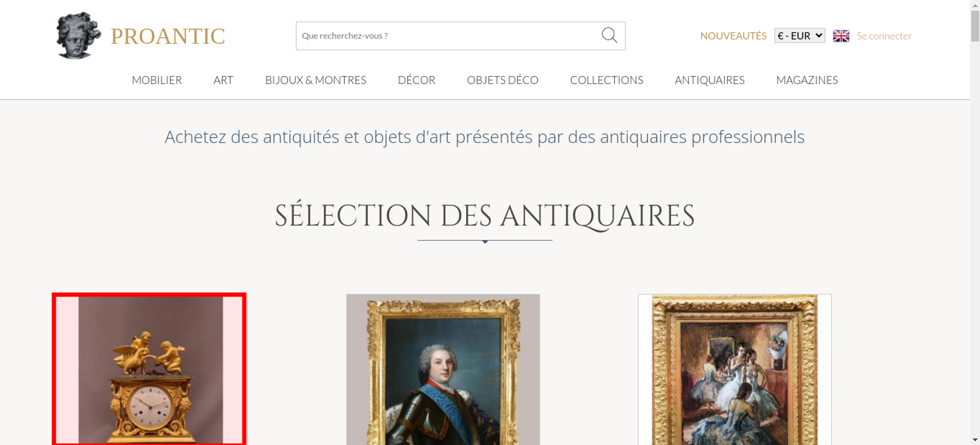This screenshot has height=445, width=980.
Task: Open the DÉCOR menu
Action: (x=416, y=80)
